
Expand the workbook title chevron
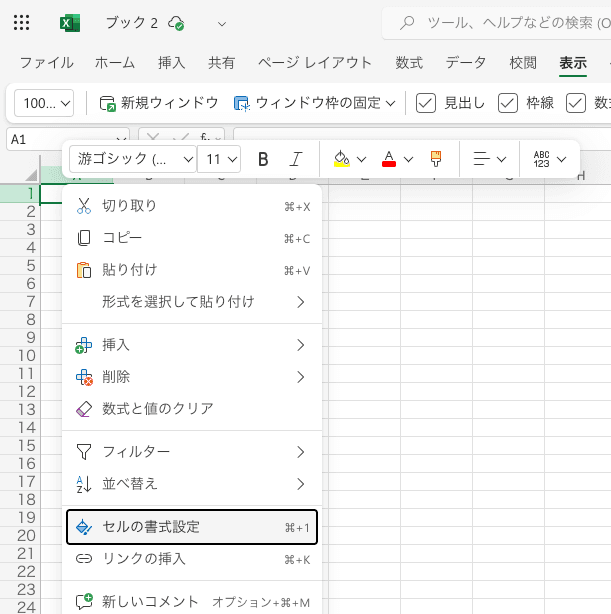coord(222,24)
